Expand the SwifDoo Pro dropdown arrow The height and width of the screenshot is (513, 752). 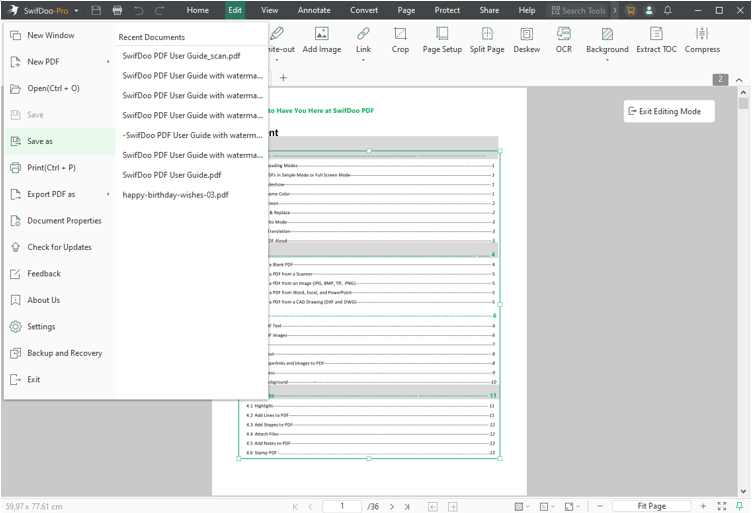coord(76,11)
